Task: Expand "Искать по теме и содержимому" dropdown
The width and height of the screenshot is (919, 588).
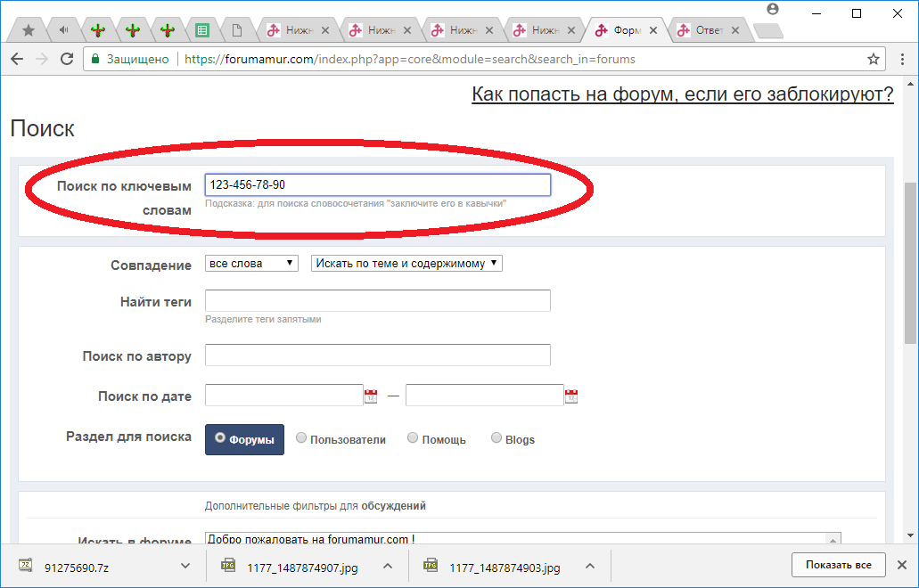Action: tap(406, 264)
